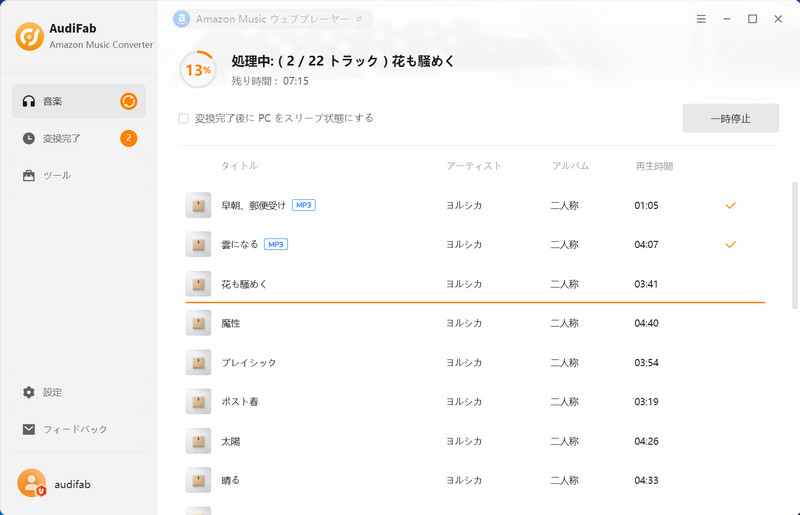Click the Amazon Music source icon

click(182, 19)
